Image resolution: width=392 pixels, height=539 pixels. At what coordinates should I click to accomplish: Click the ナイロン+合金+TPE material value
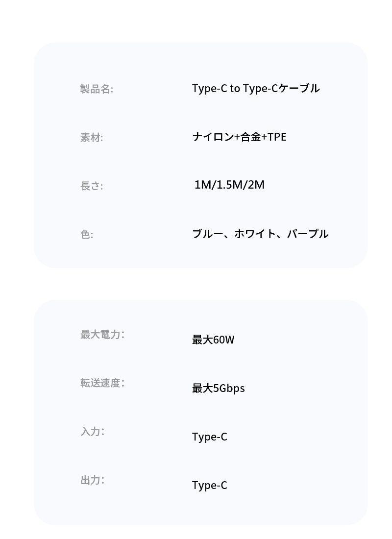click(239, 137)
